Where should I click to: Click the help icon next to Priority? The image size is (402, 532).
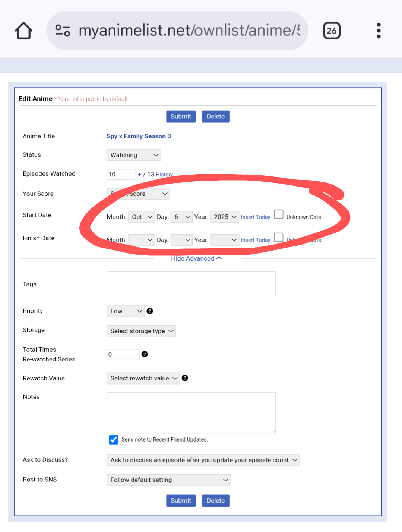point(150,311)
